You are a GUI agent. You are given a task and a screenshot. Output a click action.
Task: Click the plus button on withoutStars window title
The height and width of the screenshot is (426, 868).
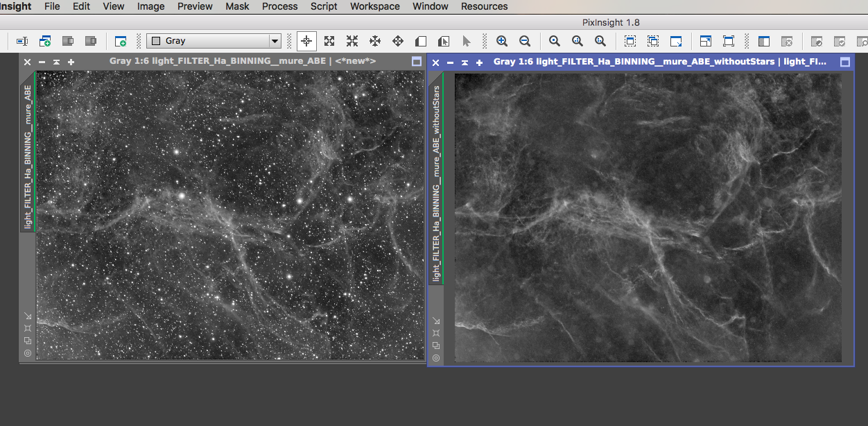479,62
